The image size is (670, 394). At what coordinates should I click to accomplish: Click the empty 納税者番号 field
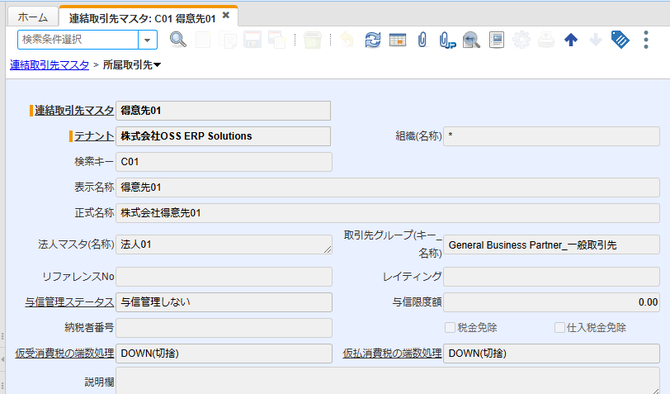[224, 328]
